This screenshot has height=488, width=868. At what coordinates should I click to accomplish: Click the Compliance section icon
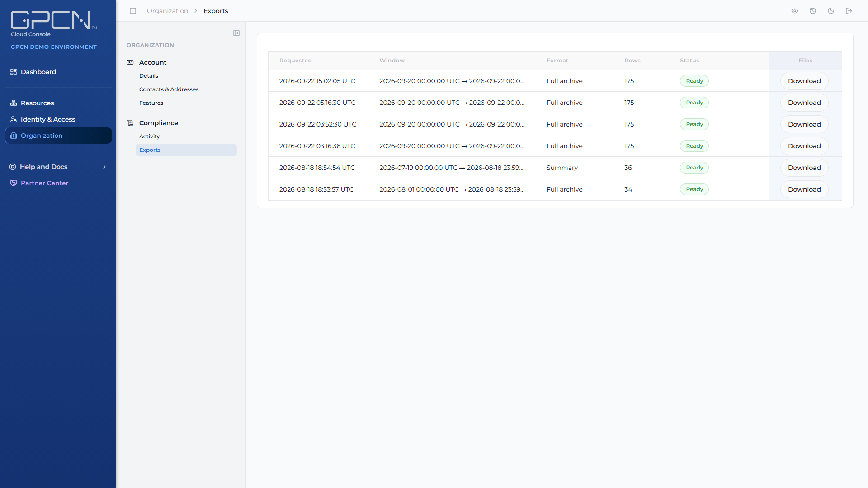point(130,123)
